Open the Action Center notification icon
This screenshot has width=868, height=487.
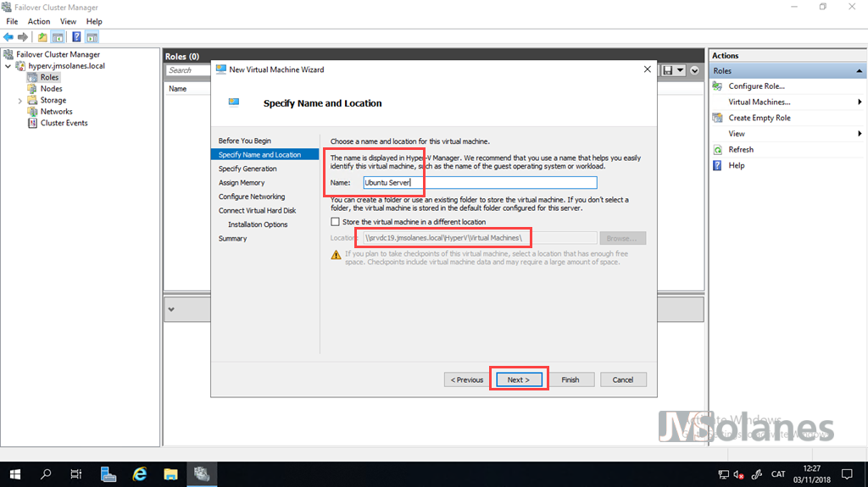tap(847, 474)
